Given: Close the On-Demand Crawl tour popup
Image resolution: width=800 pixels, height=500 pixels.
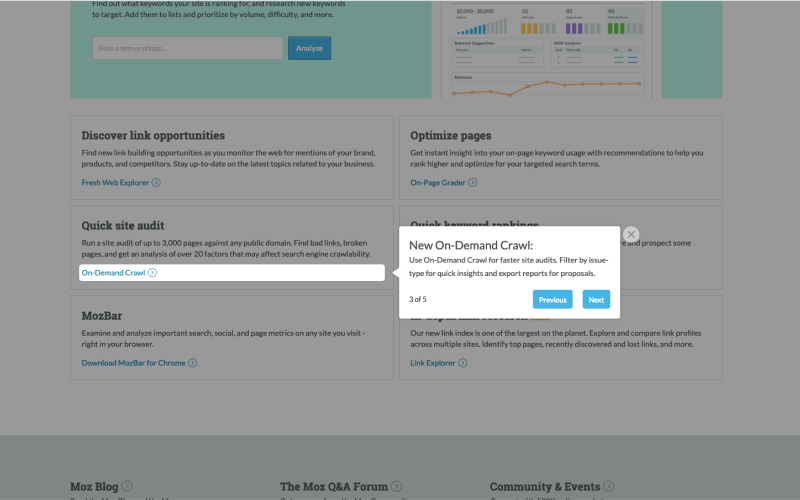Looking at the screenshot, I should [x=631, y=234].
